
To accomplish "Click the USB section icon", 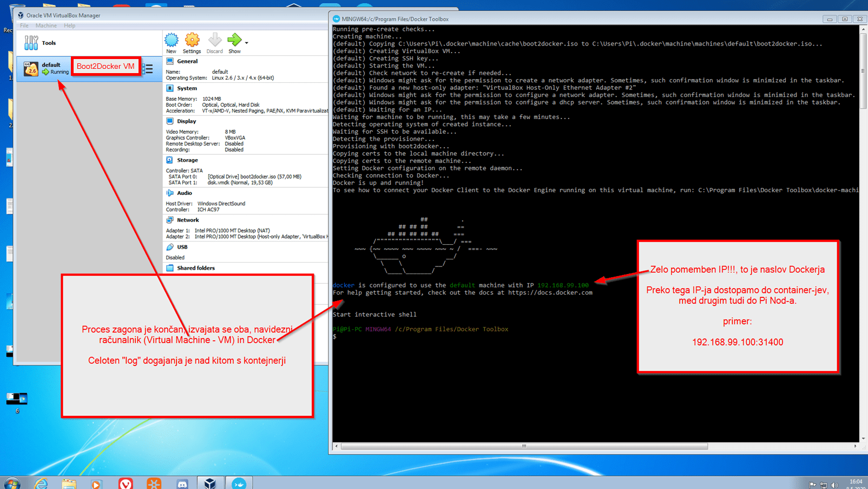I will tap(170, 247).
